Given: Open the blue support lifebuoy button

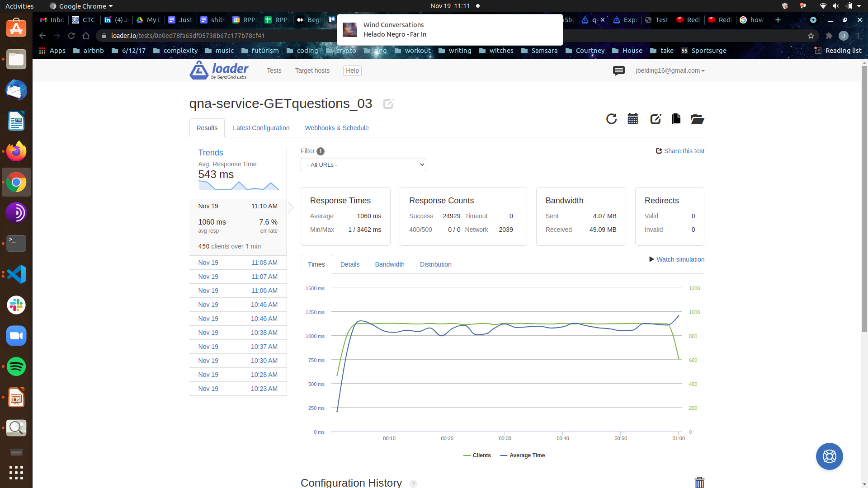Looking at the screenshot, I should pos(829,456).
